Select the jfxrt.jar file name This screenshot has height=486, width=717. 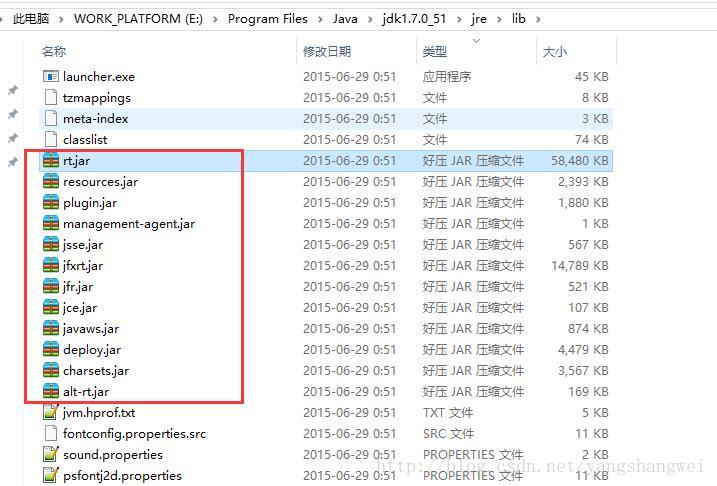tap(83, 266)
